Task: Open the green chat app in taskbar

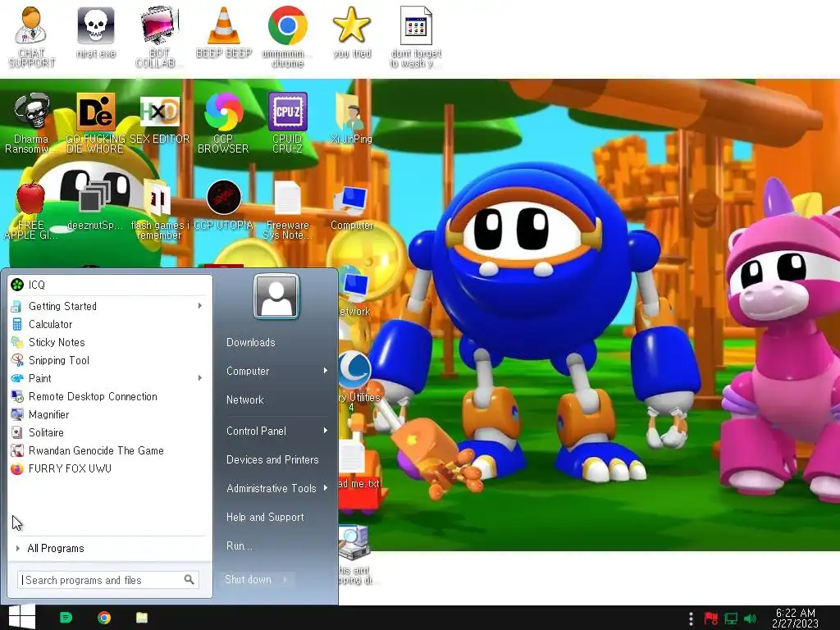Action: click(x=66, y=618)
